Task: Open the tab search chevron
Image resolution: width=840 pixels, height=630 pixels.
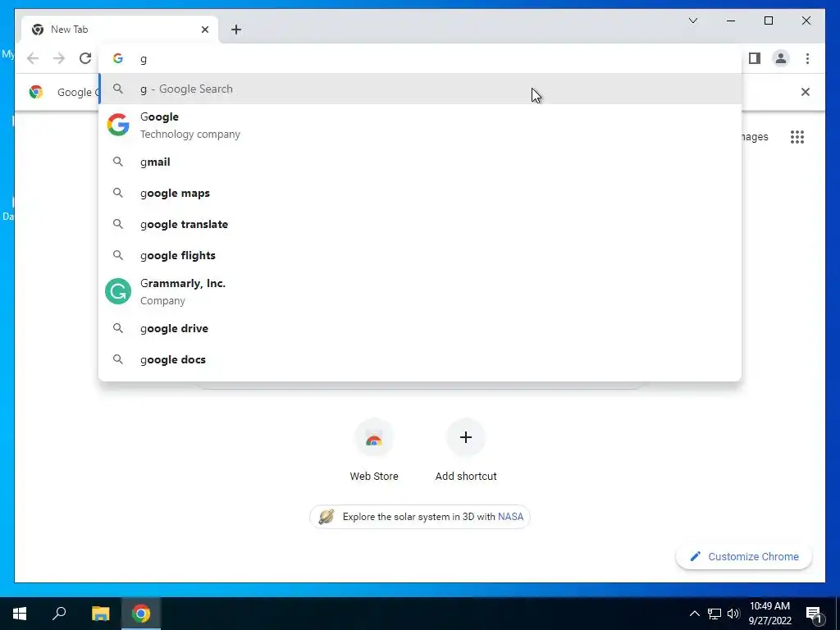Action: tap(692, 21)
